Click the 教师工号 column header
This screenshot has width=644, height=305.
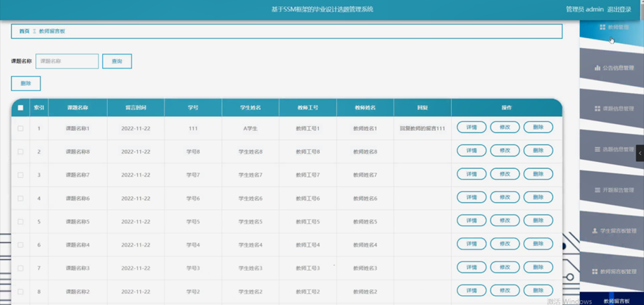click(x=308, y=108)
